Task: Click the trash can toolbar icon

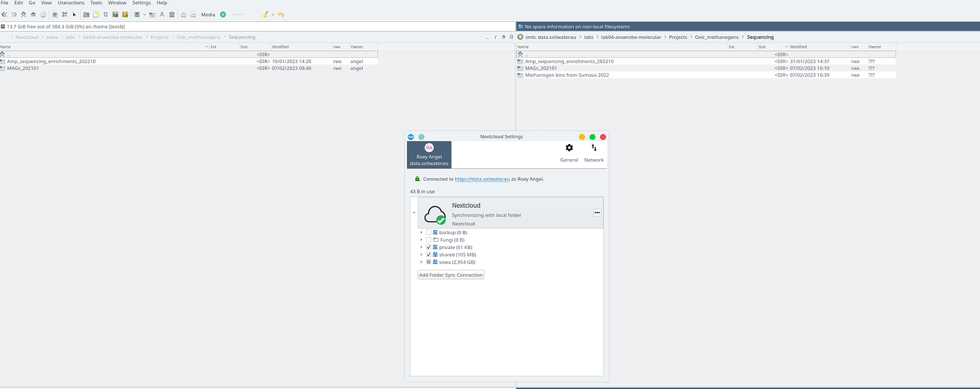Action: (172, 14)
